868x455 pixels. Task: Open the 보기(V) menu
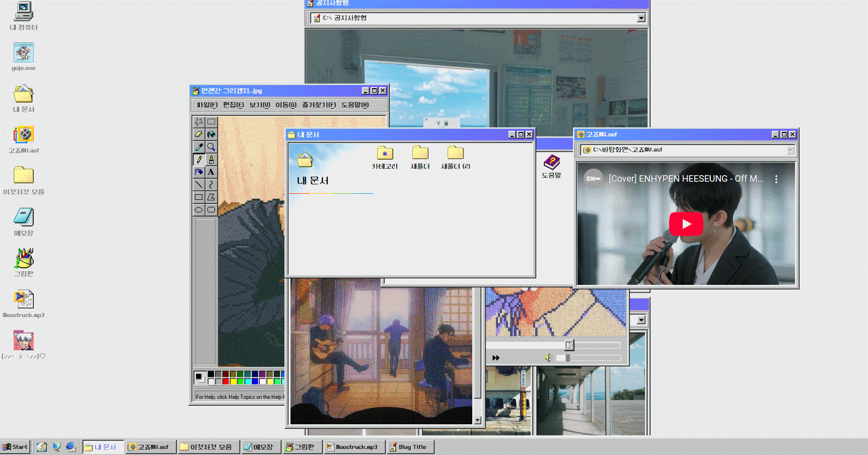pos(260,105)
